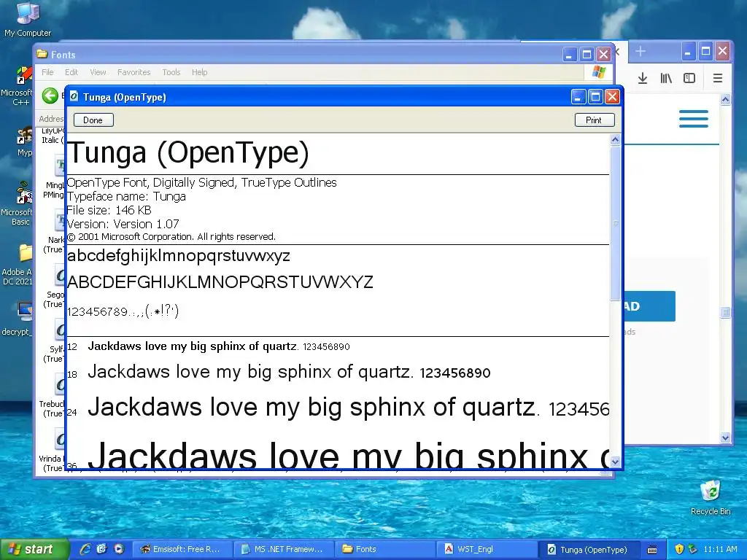The height and width of the screenshot is (560, 747).
Task: Click the Microsoft copyright line
Action: tap(171, 237)
